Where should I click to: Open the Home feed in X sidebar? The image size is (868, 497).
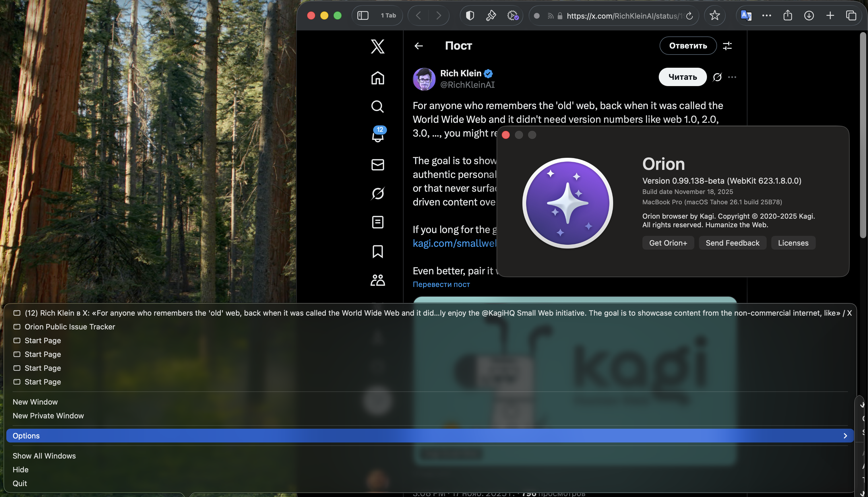click(377, 78)
